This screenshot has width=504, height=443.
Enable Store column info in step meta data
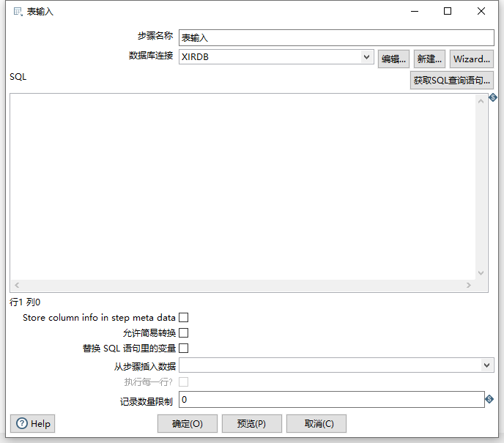184,317
